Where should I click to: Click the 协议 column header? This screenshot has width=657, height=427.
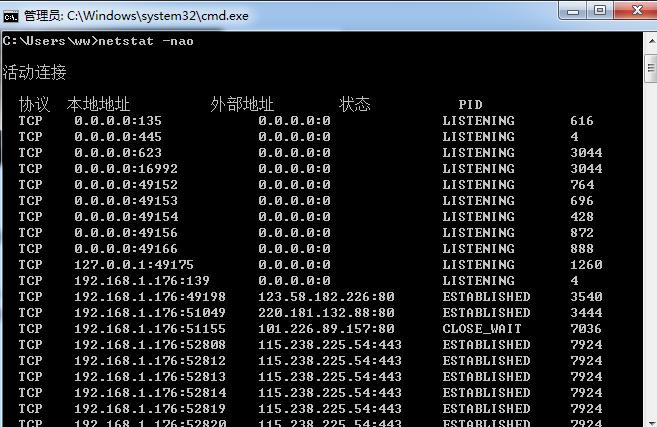click(34, 105)
